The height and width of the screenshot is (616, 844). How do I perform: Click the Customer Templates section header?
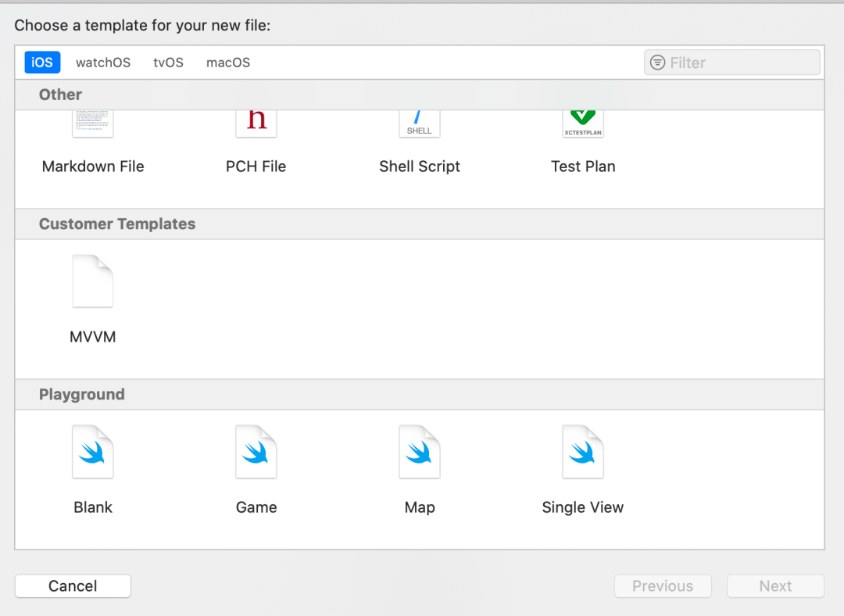coord(117,224)
